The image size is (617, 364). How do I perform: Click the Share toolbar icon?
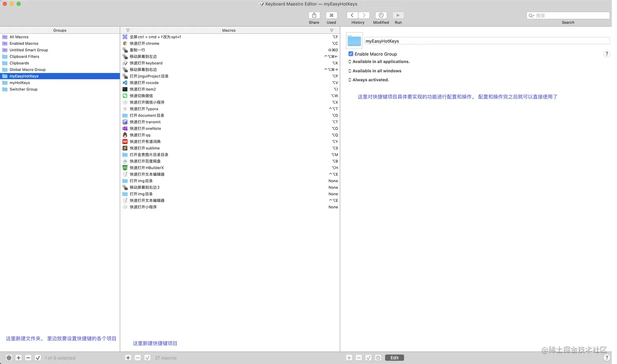314,16
